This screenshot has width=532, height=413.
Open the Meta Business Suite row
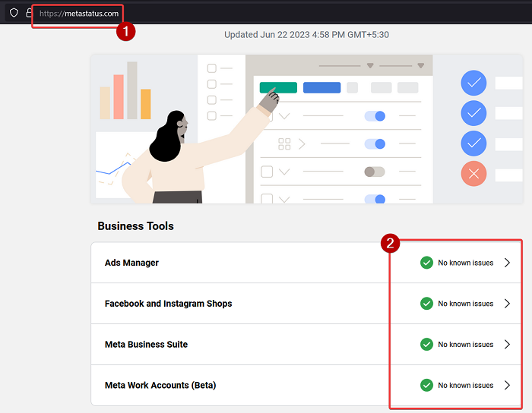point(306,344)
